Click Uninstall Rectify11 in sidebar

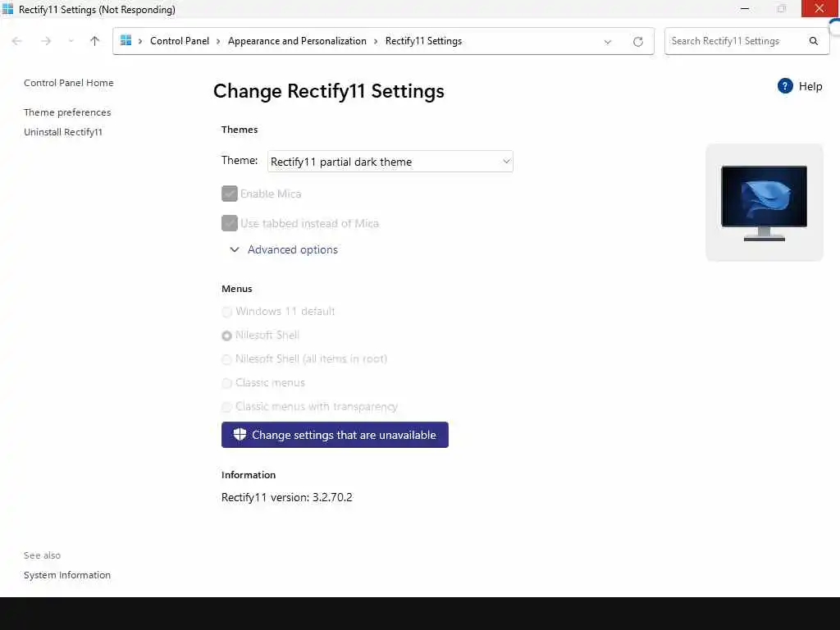62,132
